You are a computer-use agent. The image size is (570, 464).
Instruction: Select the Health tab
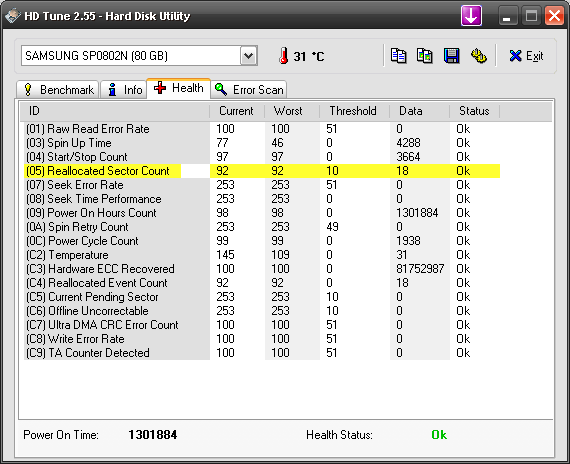coord(178,88)
